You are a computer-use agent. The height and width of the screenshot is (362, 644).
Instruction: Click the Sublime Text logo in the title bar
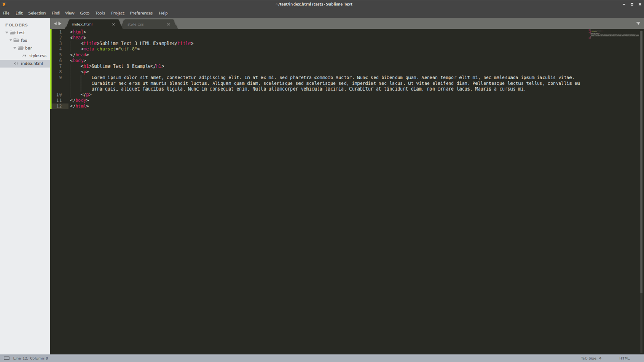click(x=4, y=4)
